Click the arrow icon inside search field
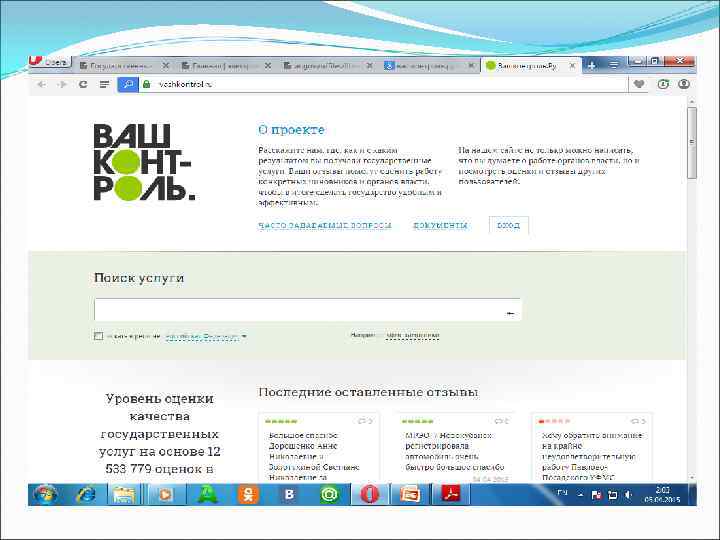720x540 pixels. 510,314
